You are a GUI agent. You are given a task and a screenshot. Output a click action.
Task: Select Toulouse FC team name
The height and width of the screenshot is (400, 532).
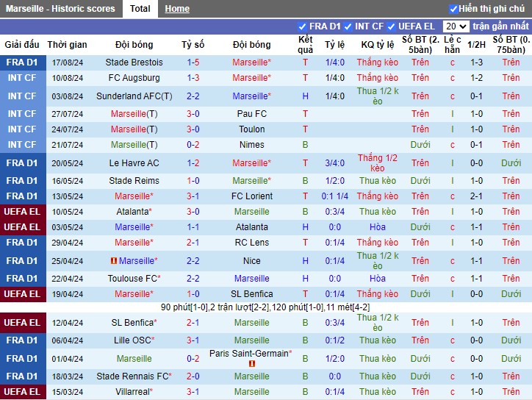tap(134, 279)
